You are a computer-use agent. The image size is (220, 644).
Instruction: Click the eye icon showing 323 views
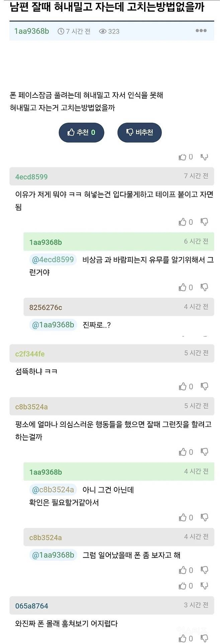(x=102, y=31)
